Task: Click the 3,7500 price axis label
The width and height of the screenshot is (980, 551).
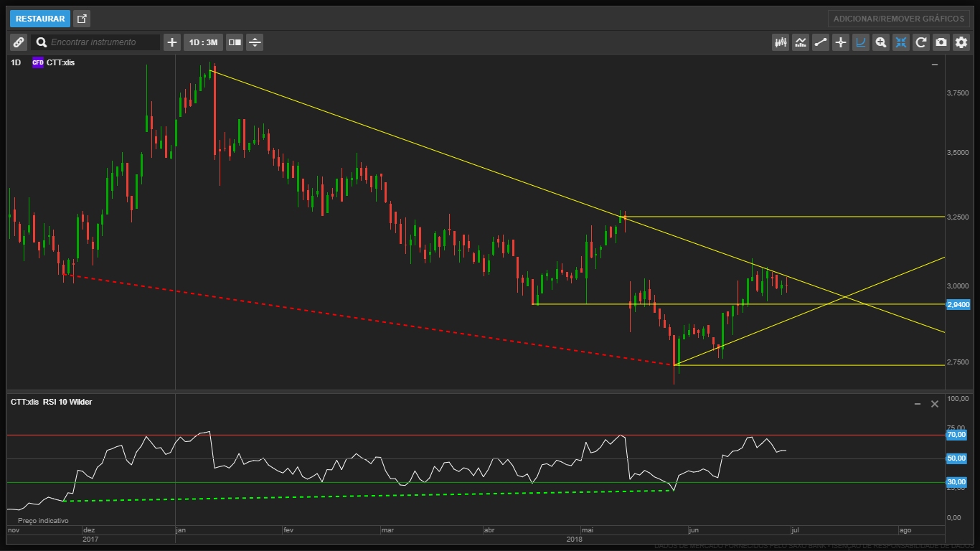Action: [958, 93]
